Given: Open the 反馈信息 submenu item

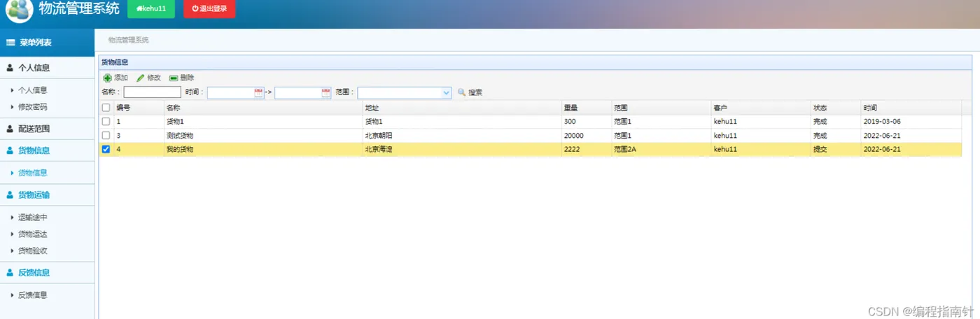Looking at the screenshot, I should (32, 295).
